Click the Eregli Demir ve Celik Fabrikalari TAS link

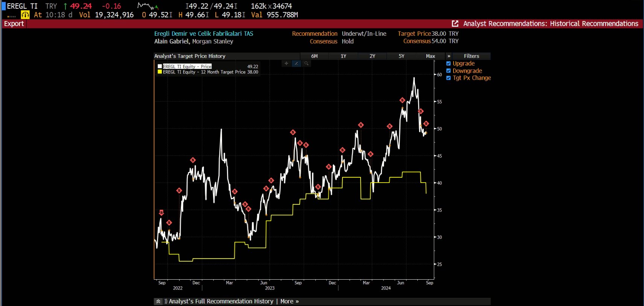(204, 34)
